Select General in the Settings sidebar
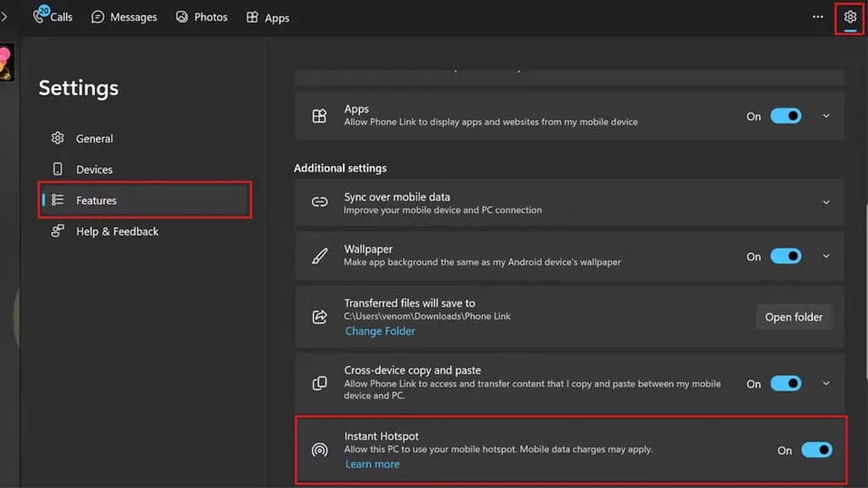Screen dimensions: 868x488 94,138
